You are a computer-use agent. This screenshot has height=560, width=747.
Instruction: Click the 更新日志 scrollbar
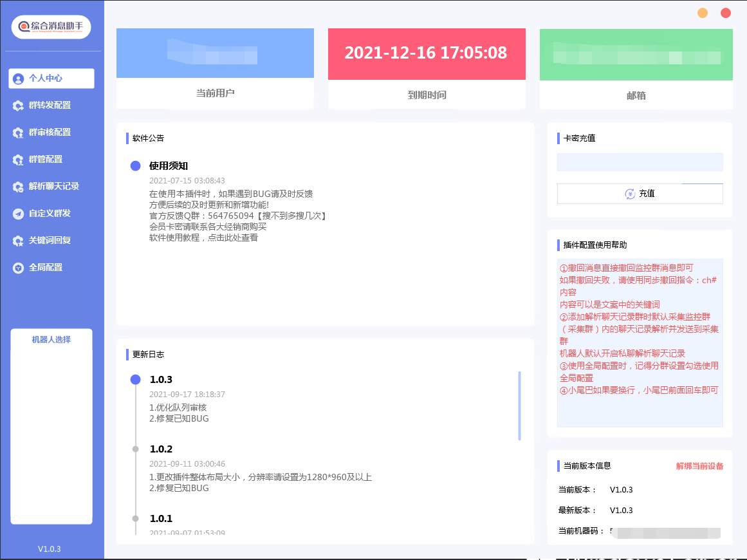(x=519, y=406)
